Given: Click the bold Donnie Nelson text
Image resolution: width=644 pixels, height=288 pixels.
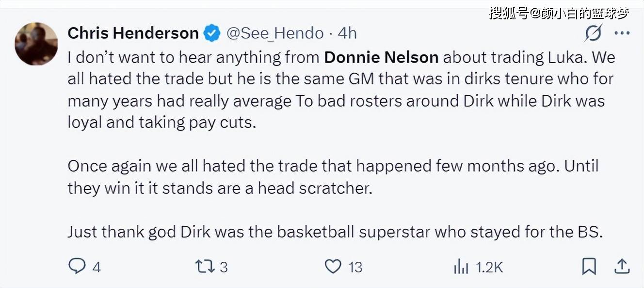Looking at the screenshot, I should (x=381, y=57).
